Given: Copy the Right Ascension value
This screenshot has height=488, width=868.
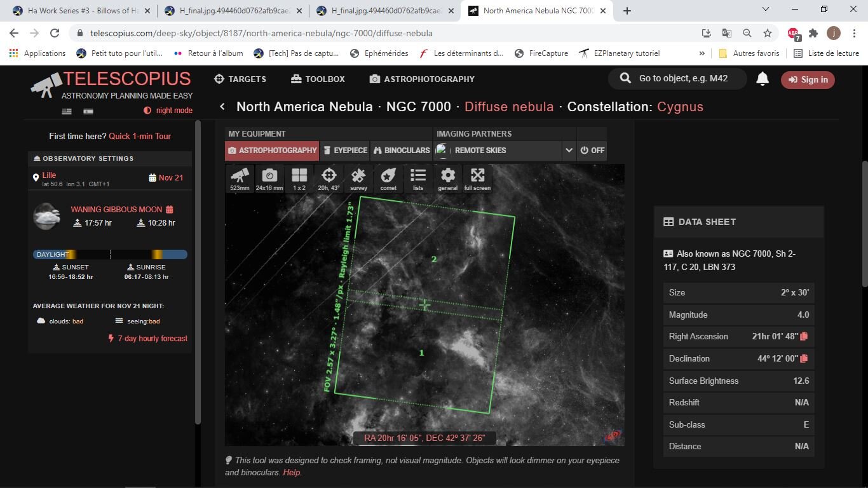Looking at the screenshot, I should (x=804, y=336).
